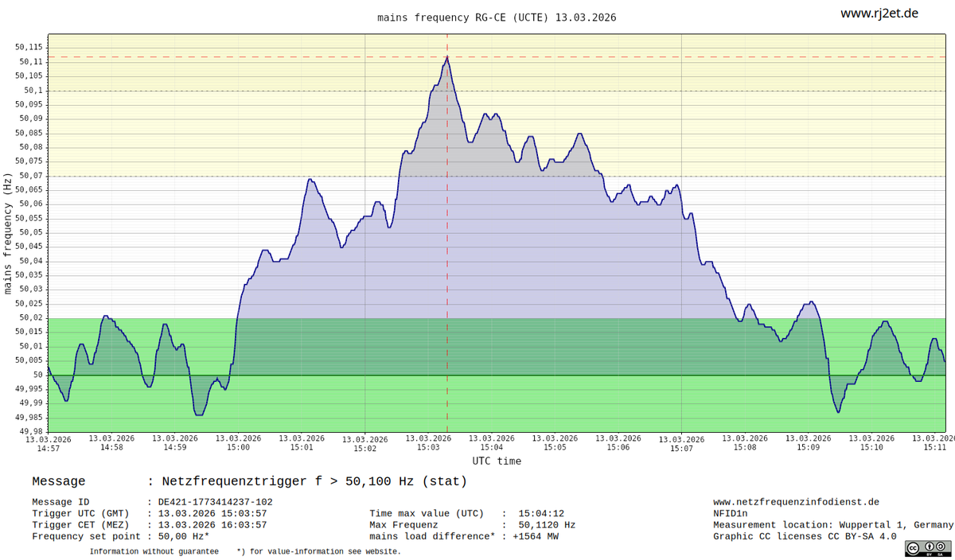Open the www.rj2et.de link

879,14
